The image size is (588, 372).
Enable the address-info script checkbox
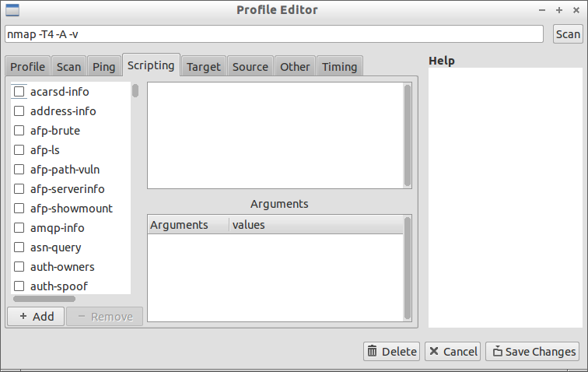19,111
